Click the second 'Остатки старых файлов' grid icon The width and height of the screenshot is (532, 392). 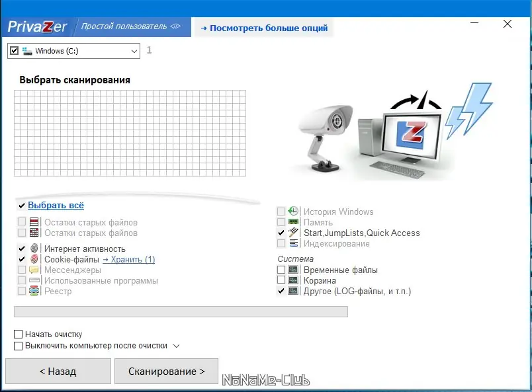click(x=34, y=233)
